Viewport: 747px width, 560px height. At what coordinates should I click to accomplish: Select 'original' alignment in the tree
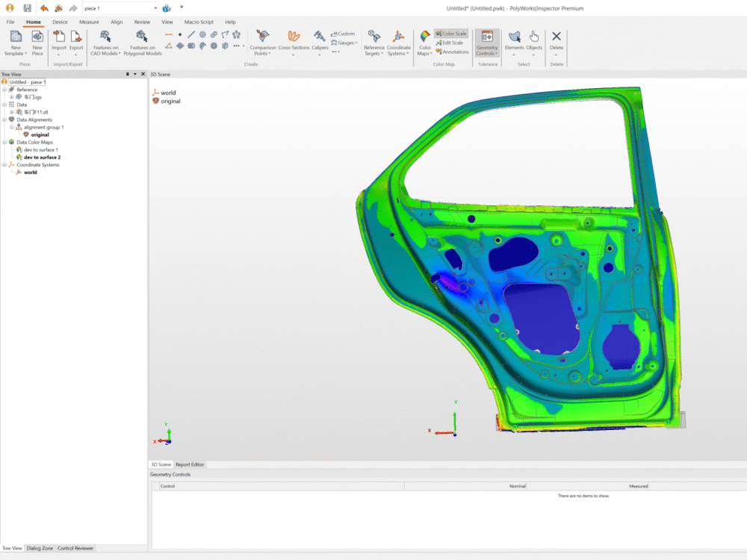click(x=40, y=134)
